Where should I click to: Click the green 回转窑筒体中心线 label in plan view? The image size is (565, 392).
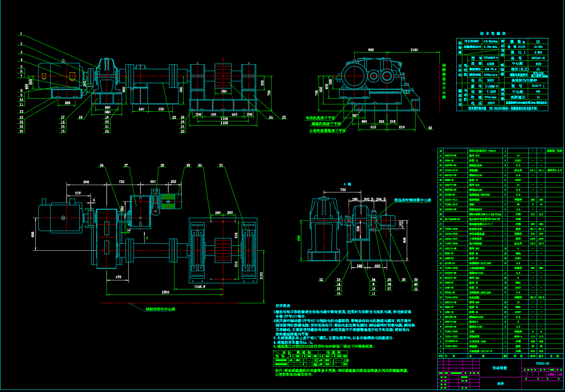point(161,309)
